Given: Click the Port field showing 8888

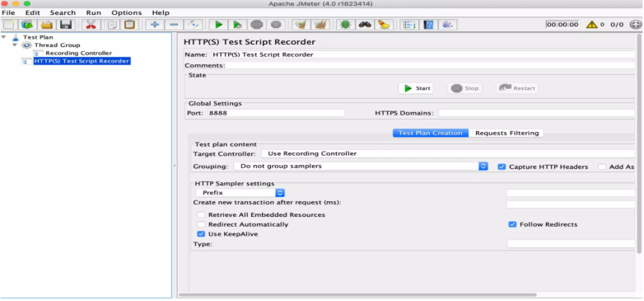Looking at the screenshot, I should click(276, 113).
